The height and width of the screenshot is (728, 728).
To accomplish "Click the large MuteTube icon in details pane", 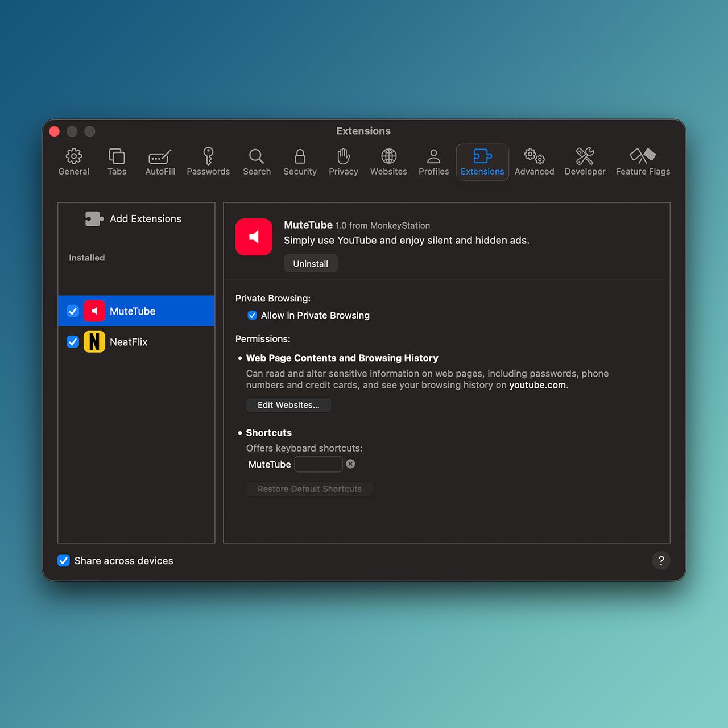I will (x=254, y=237).
